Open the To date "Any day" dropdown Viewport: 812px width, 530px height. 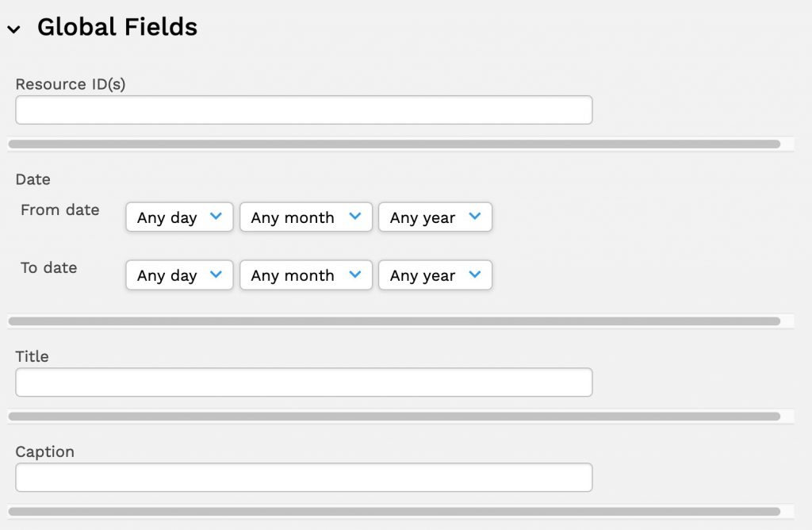179,275
